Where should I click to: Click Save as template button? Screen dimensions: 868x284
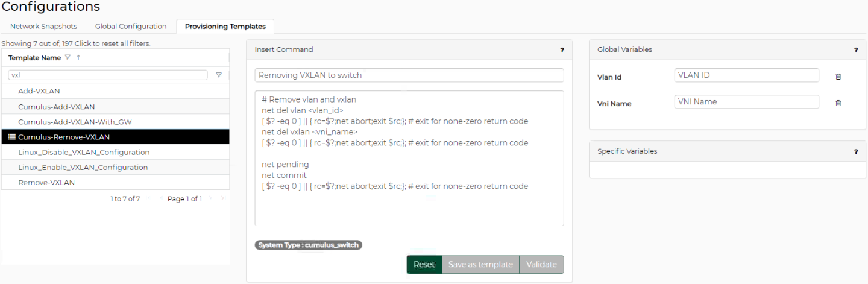480,265
